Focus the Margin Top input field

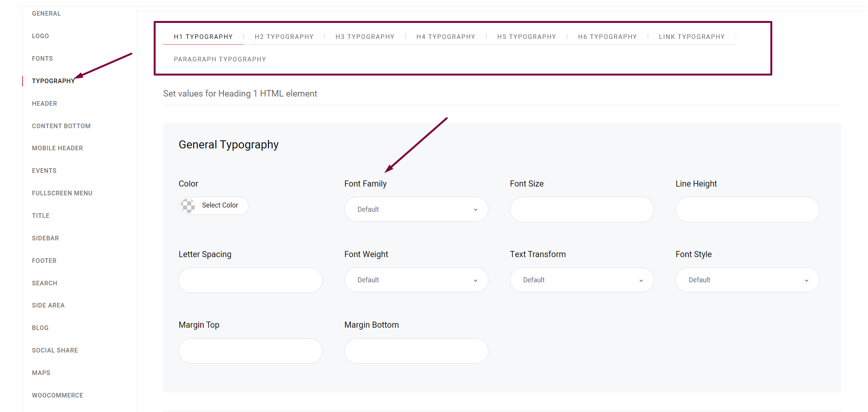pyautogui.click(x=251, y=351)
